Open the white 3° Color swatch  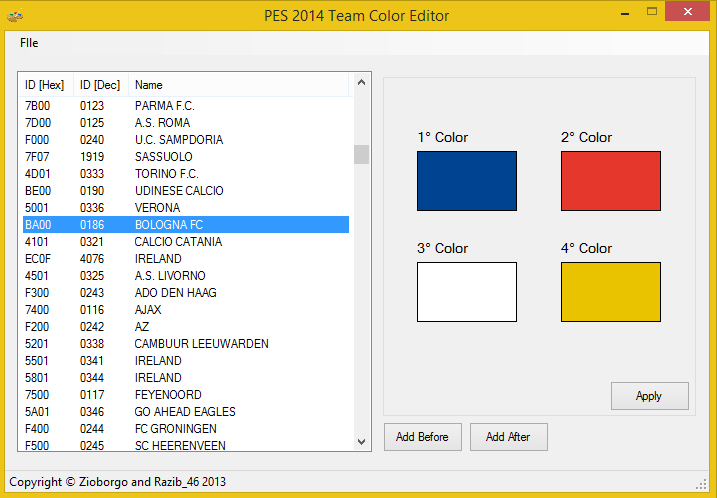click(x=467, y=292)
